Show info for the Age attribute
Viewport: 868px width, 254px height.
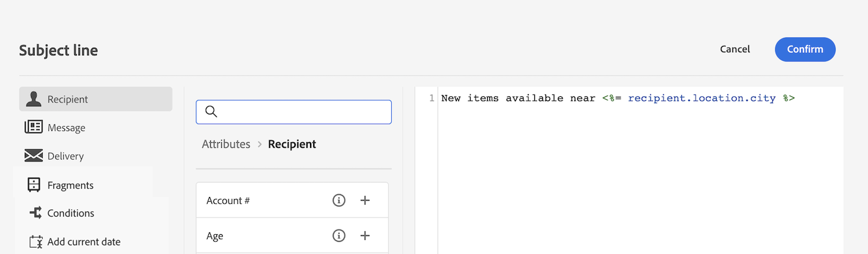point(339,236)
